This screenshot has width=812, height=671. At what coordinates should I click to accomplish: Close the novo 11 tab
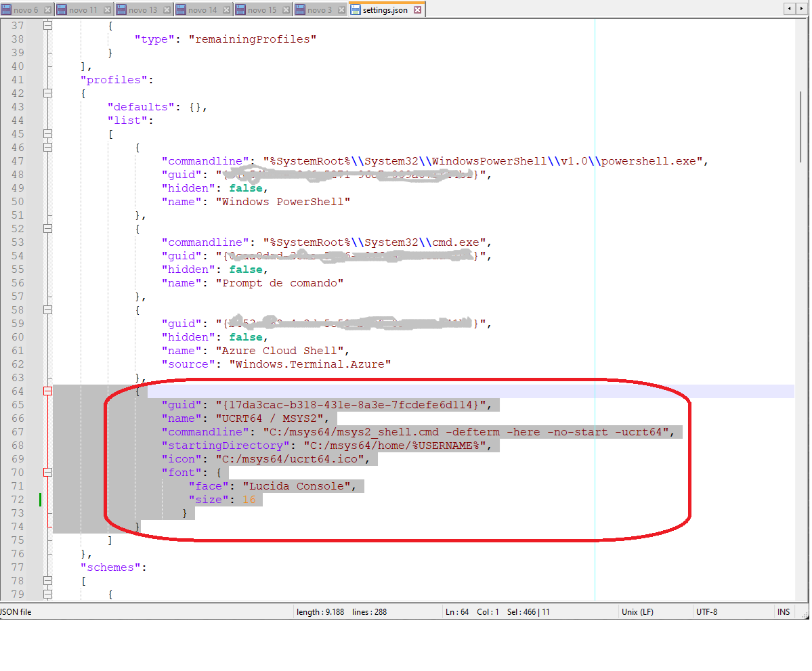pyautogui.click(x=106, y=10)
